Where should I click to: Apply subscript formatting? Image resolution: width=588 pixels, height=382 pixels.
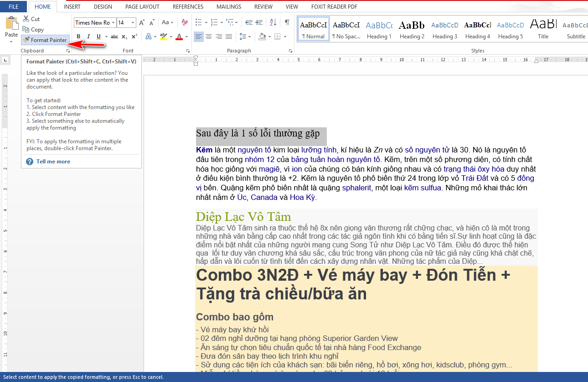[x=125, y=37]
